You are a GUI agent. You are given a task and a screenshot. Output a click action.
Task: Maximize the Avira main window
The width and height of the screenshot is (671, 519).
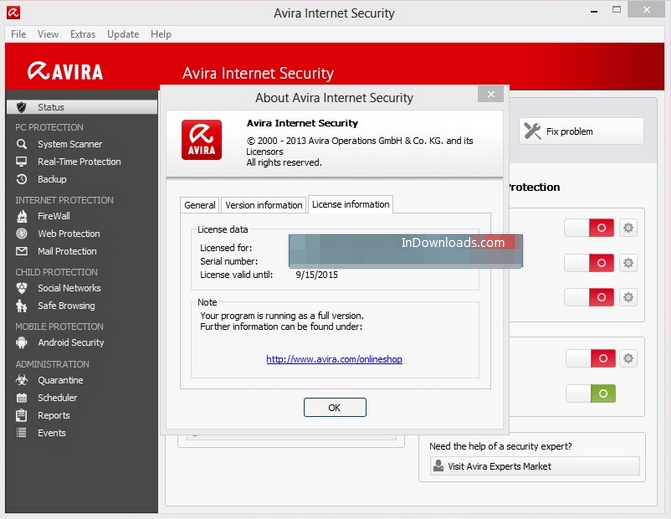(x=616, y=10)
